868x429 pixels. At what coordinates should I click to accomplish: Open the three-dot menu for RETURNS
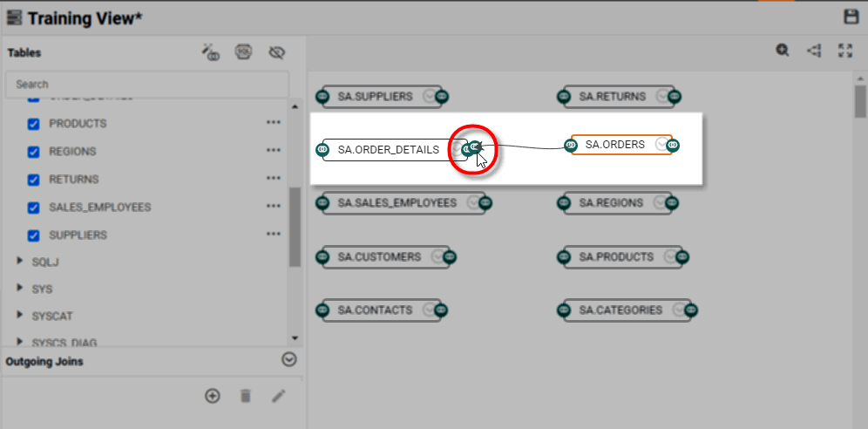click(274, 180)
